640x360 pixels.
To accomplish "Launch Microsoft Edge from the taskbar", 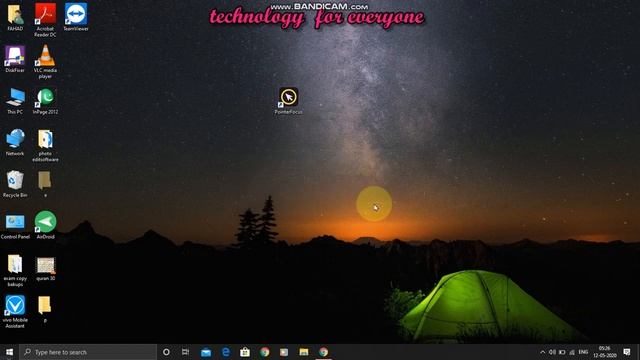I will coord(226,352).
